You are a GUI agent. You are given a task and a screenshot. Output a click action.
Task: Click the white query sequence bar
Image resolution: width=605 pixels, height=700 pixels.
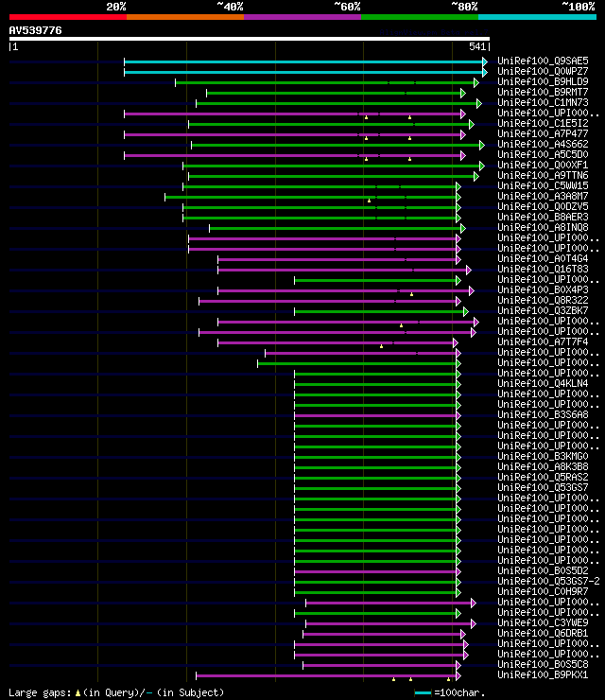250,39
